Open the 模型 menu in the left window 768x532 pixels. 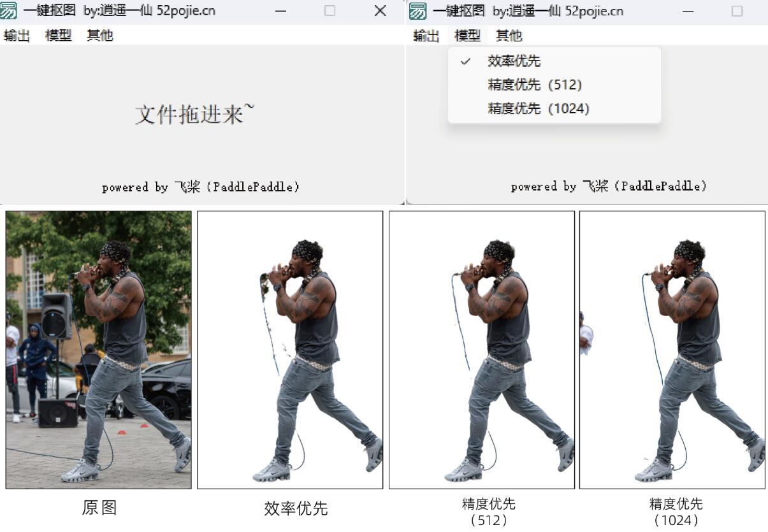58,36
